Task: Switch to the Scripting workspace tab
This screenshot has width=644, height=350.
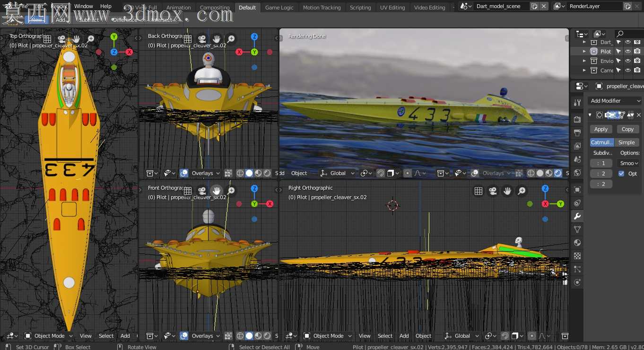Action: (360, 8)
